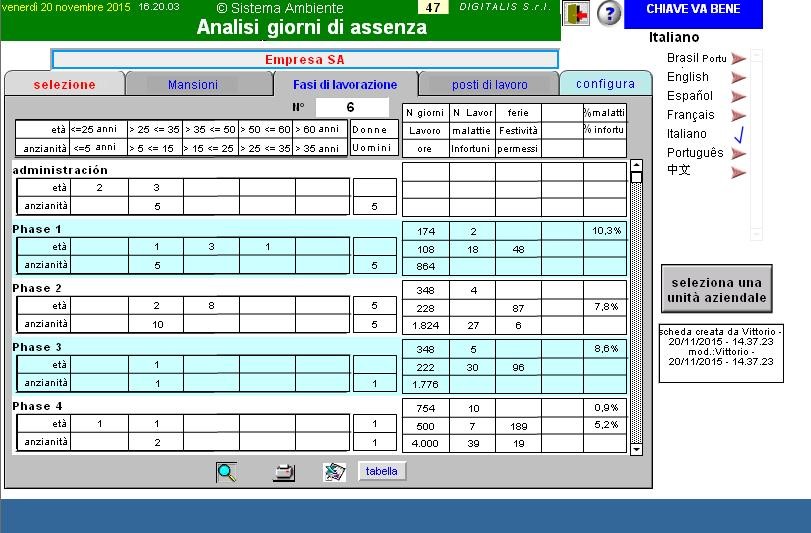This screenshot has width=811, height=533.
Task: Click the table scrollbar down arrow
Action: coord(637,449)
